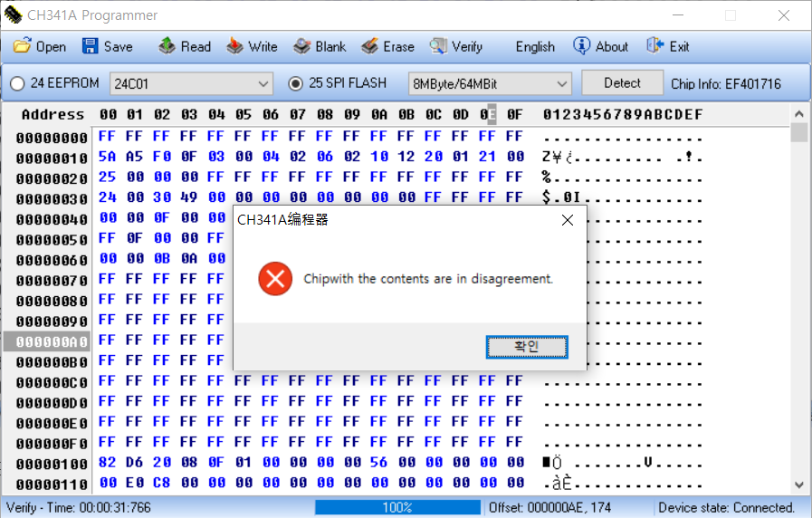Screen dimensions: 812x518
Task: Click the hex view scrollbar thumb
Action: 799,132
